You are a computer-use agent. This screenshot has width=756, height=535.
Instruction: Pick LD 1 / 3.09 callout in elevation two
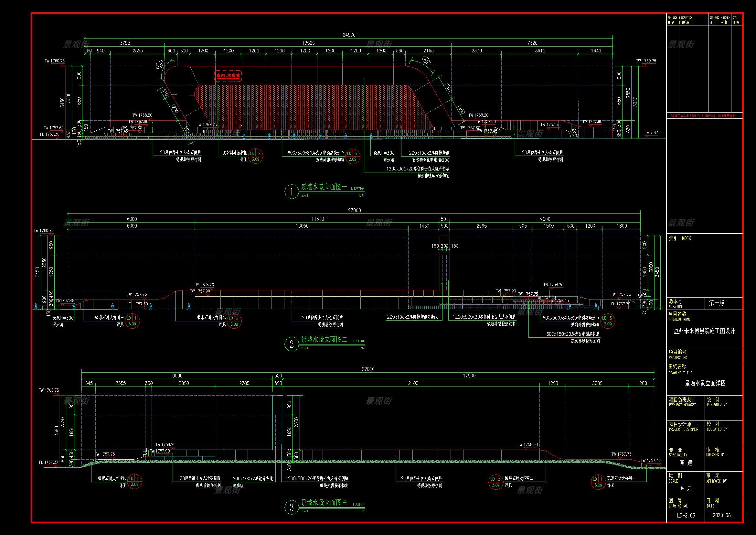(x=132, y=321)
